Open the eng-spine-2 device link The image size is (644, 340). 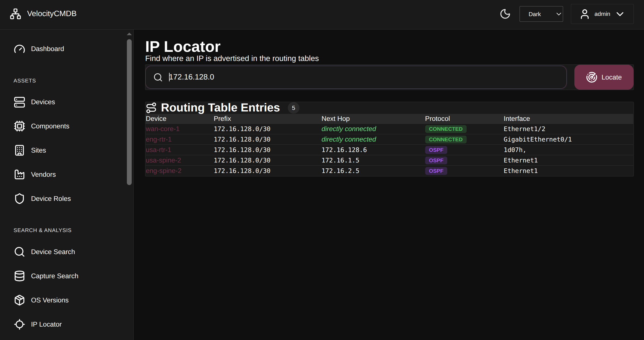pos(163,171)
